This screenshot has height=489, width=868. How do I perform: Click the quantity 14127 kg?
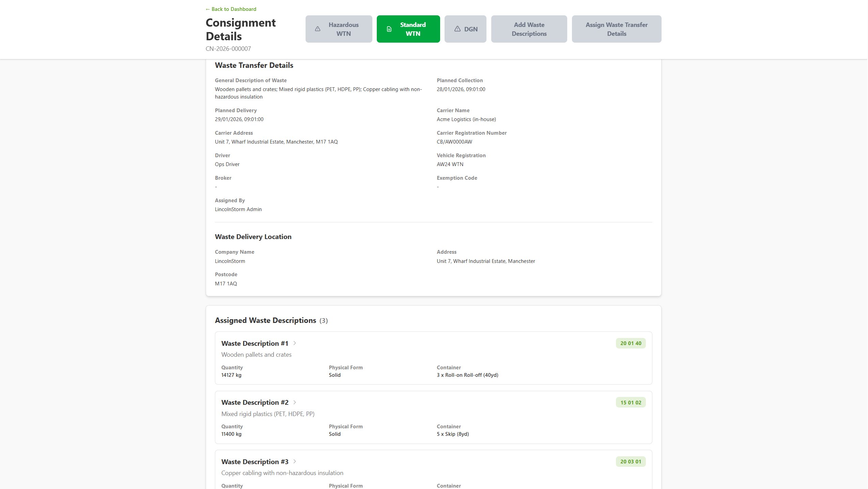click(x=231, y=375)
